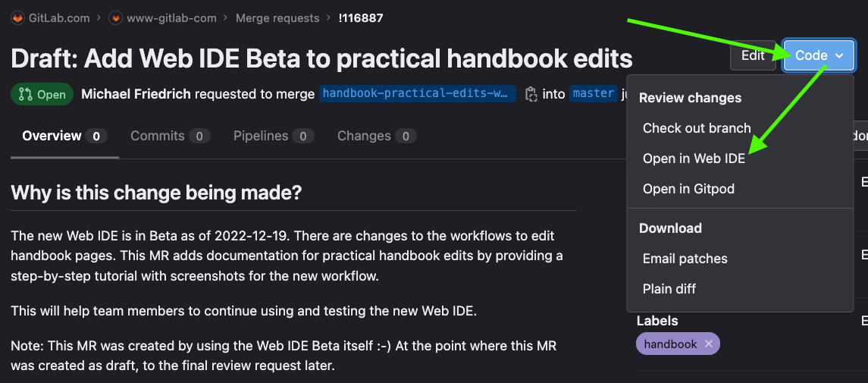The width and height of the screenshot is (868, 383).
Task: Switch to the Overview tab
Action: [64, 136]
